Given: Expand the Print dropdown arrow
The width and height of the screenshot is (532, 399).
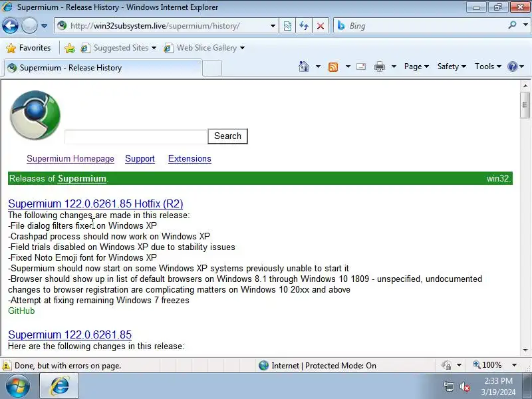Looking at the screenshot, I should (394, 66).
